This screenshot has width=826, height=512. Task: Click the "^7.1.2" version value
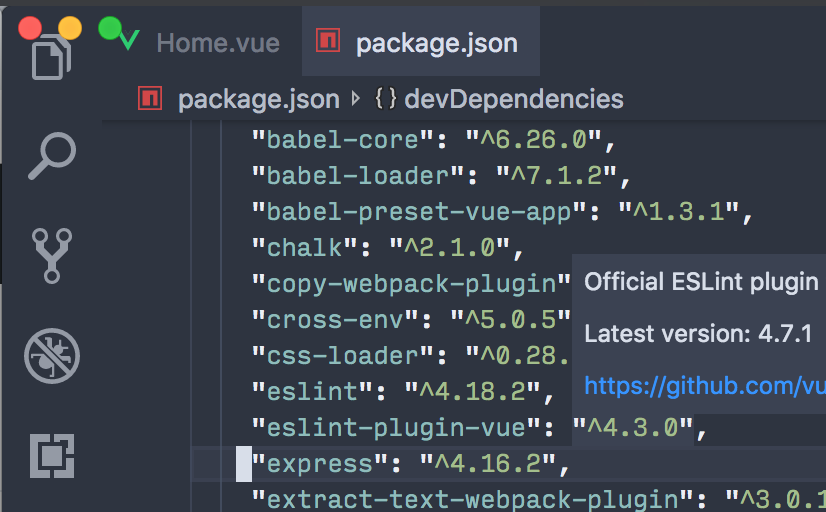pos(556,176)
